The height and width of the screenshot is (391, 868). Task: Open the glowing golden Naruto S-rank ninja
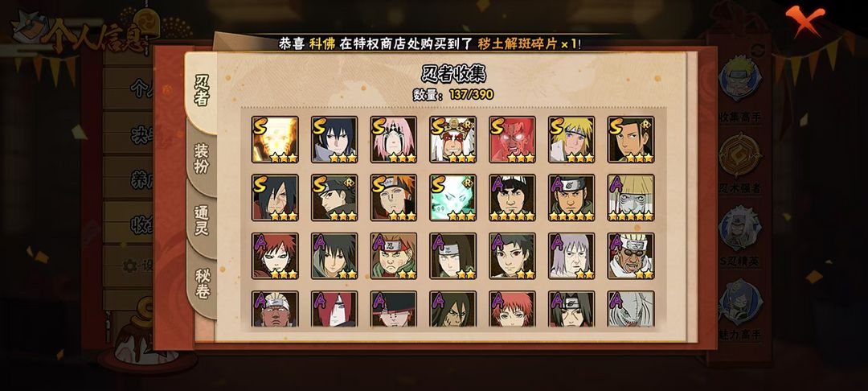click(x=275, y=139)
